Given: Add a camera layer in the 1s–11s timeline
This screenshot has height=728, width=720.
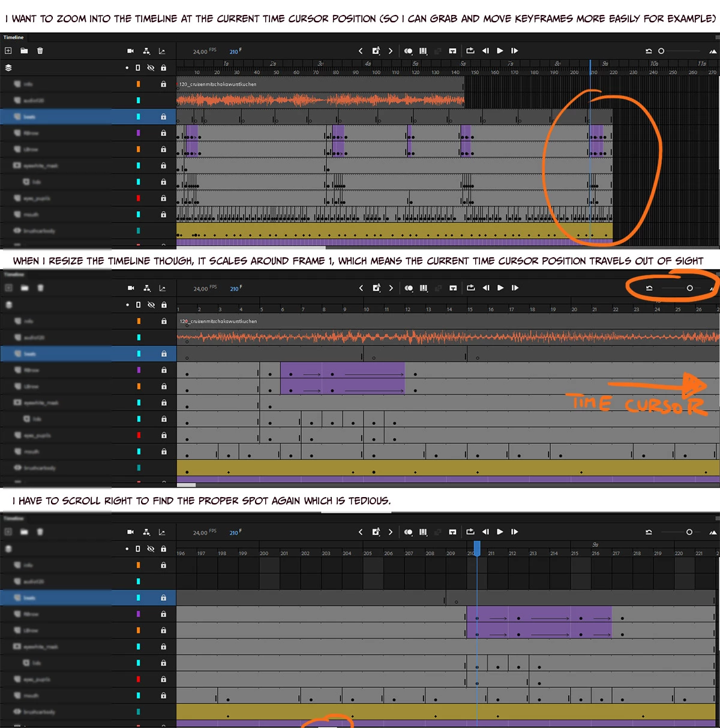Looking at the screenshot, I should (x=131, y=51).
